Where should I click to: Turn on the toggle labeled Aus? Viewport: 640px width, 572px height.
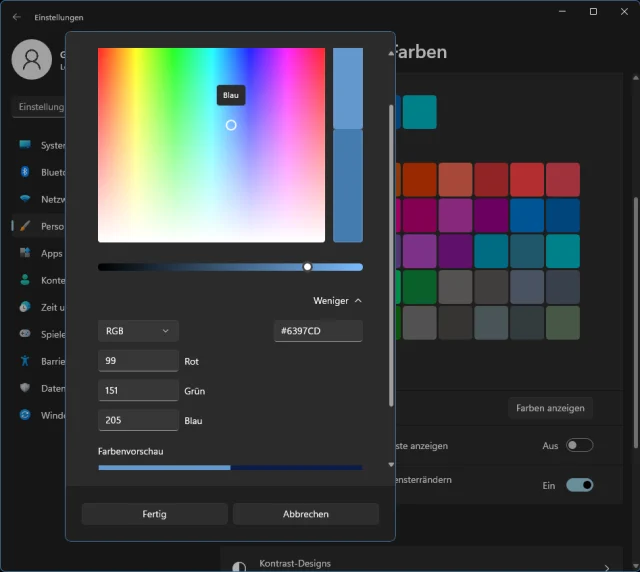pos(579,445)
